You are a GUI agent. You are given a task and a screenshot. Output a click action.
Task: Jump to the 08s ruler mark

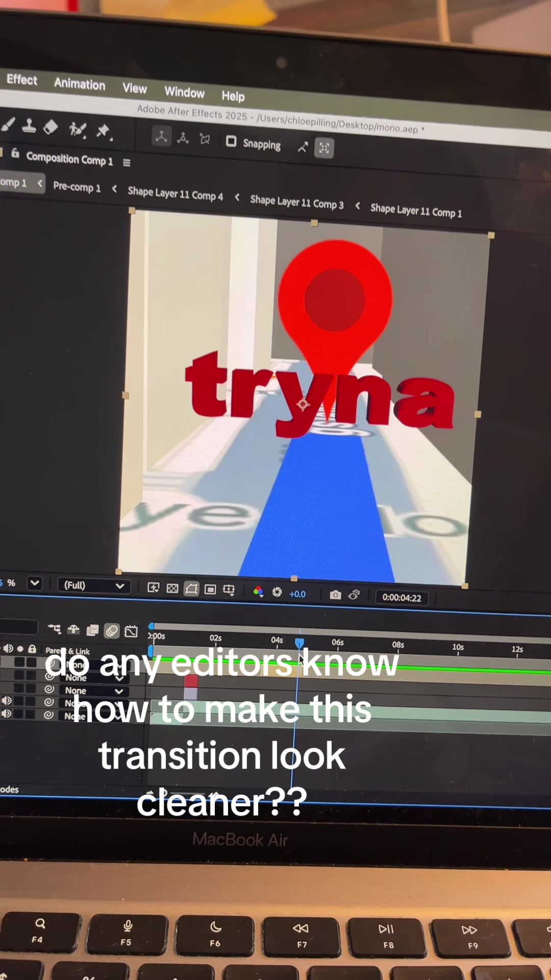(398, 645)
